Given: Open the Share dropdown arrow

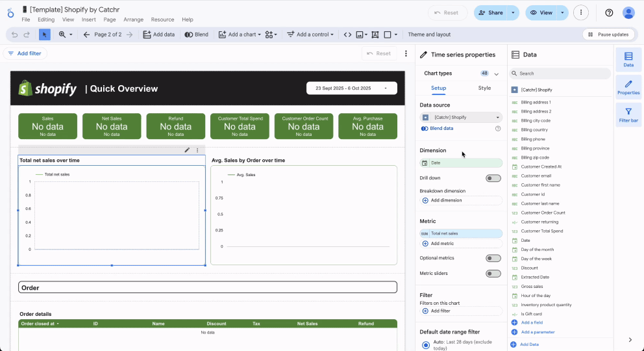Looking at the screenshot, I should pyautogui.click(x=513, y=13).
